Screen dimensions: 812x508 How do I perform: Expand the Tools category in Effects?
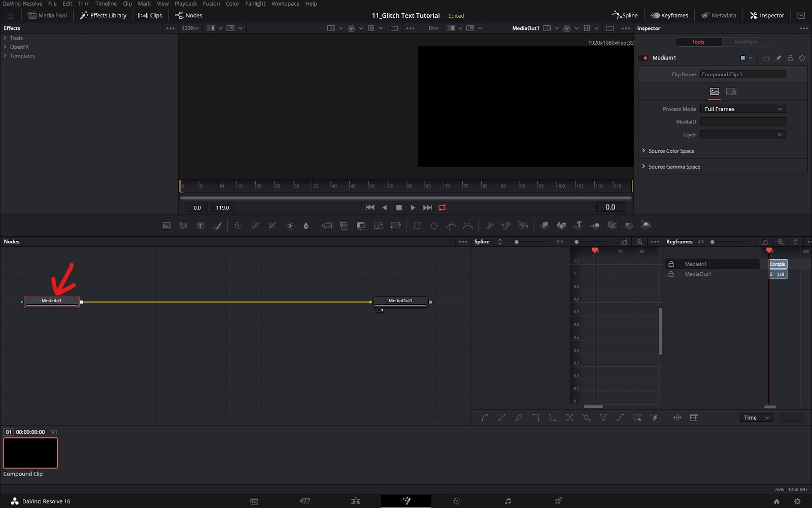[5, 38]
